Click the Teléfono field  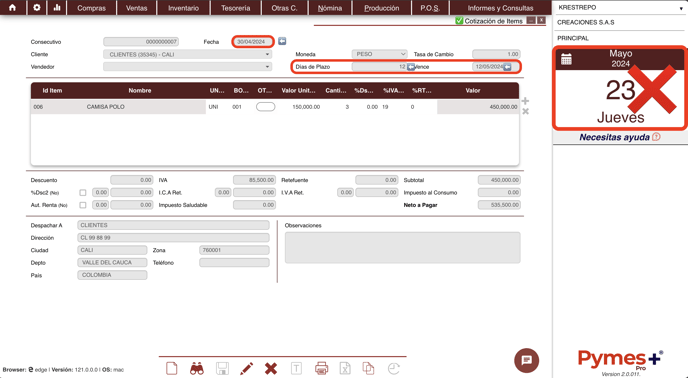click(x=234, y=263)
